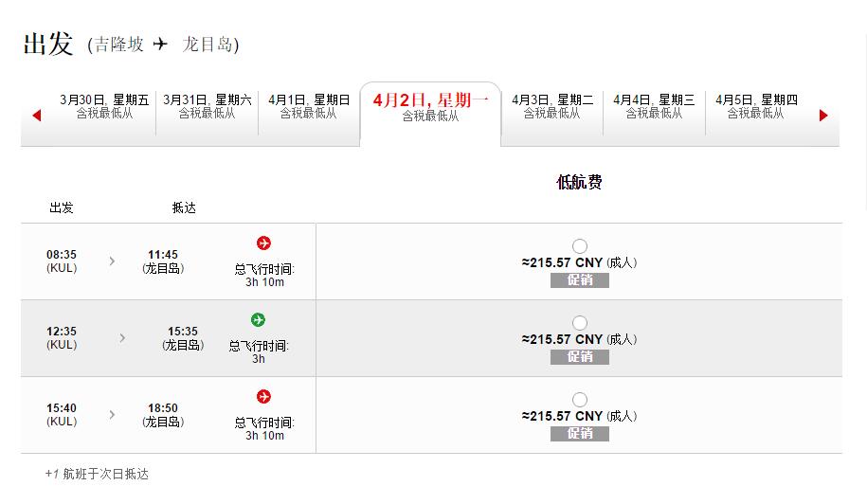Viewport: 867px width, 504px height.
Task: Click the right red arrow for later dates
Action: point(823,116)
